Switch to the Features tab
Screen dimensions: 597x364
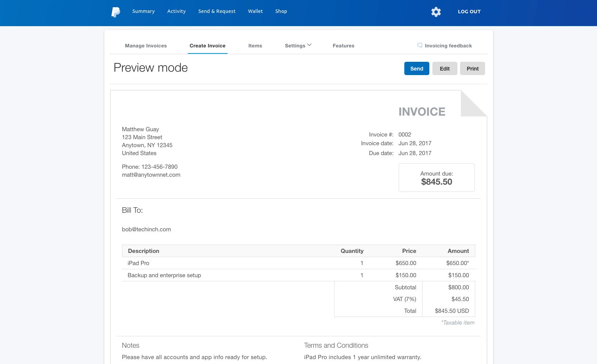coord(343,46)
